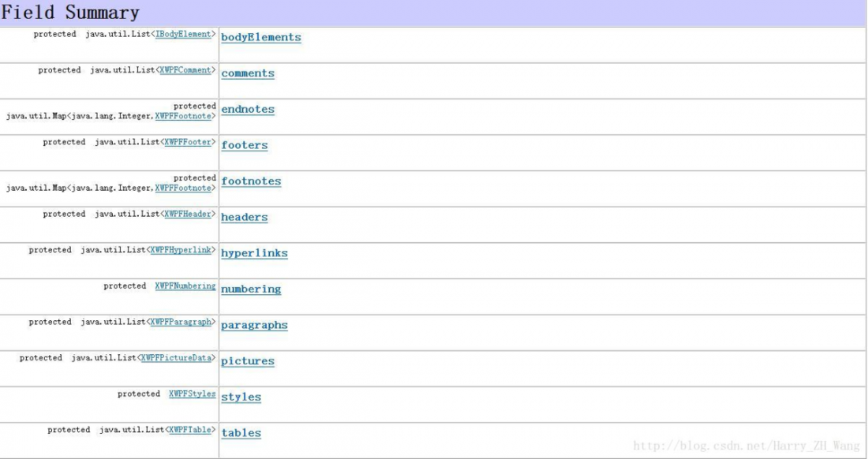Click the XWPFHyperlink type link
The height and width of the screenshot is (459, 868).
click(181, 250)
